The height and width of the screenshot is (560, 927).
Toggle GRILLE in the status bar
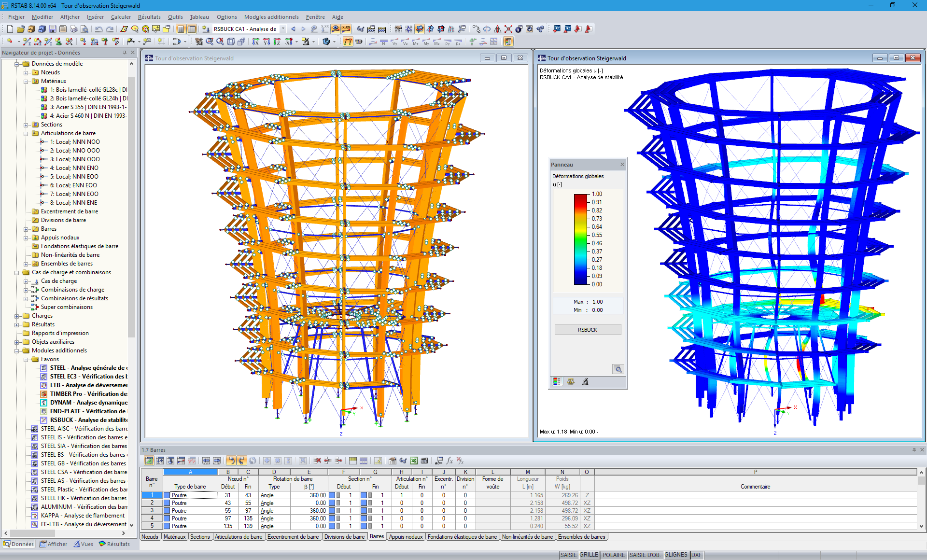pos(589,555)
